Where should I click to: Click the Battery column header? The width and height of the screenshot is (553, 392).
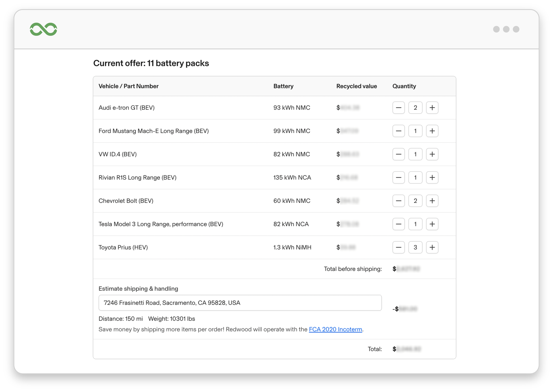pyautogui.click(x=283, y=86)
